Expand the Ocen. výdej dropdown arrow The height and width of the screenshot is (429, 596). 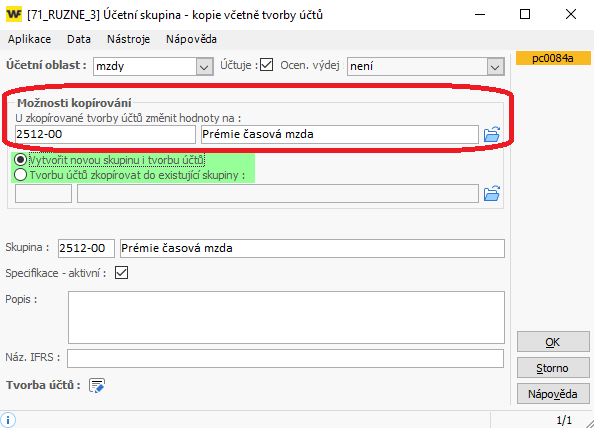coord(495,67)
